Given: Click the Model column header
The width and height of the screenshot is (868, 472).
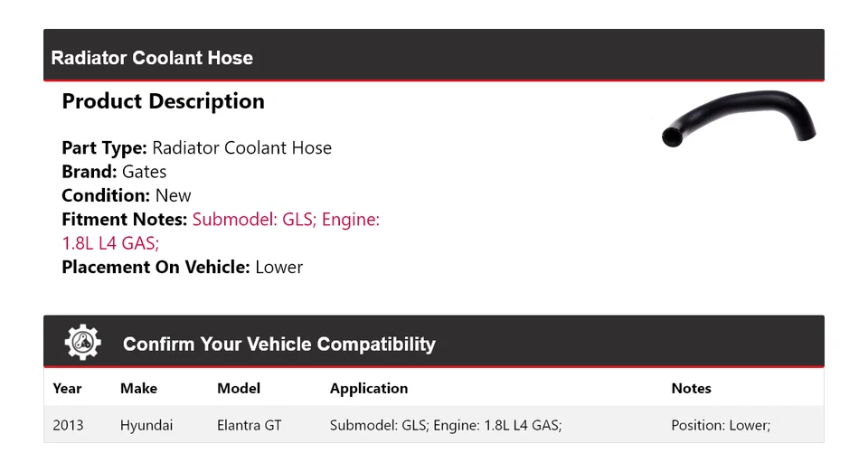Looking at the screenshot, I should pos(239,388).
